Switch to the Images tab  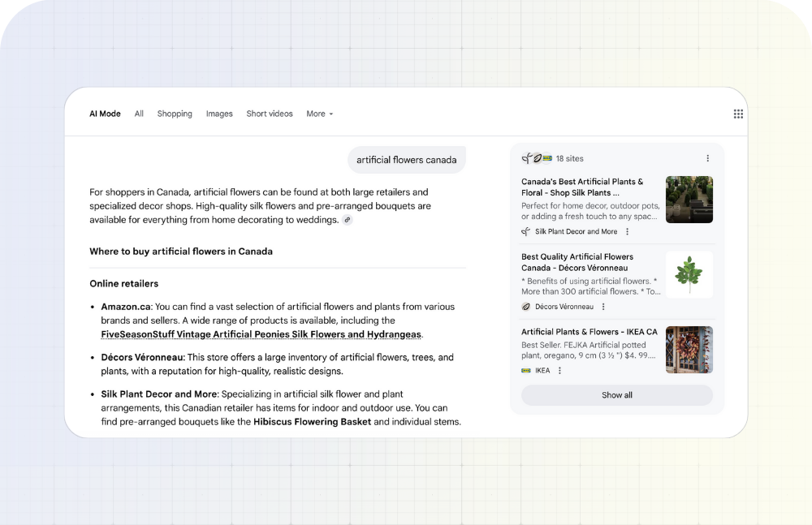point(219,114)
